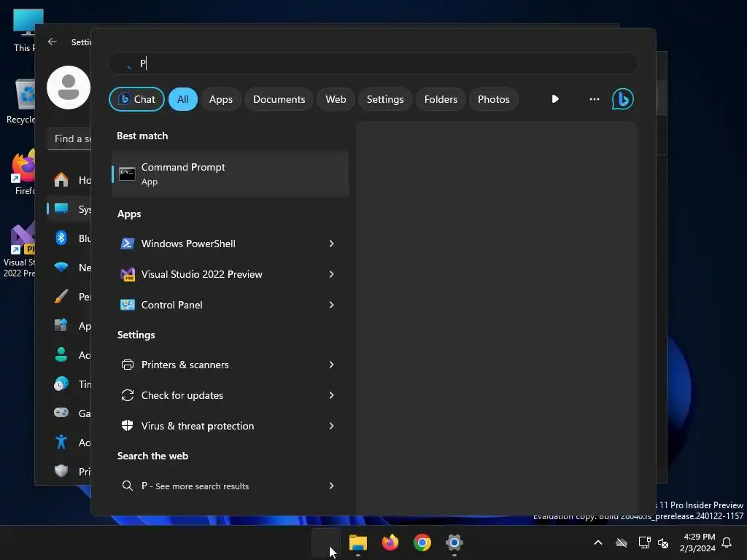The width and height of the screenshot is (747, 560).
Task: Open Privacy shield icon in Settings
Action: point(61,471)
